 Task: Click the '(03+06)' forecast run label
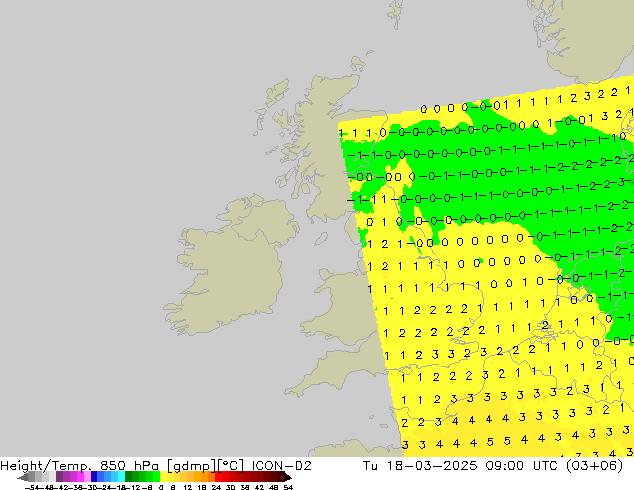click(594, 466)
